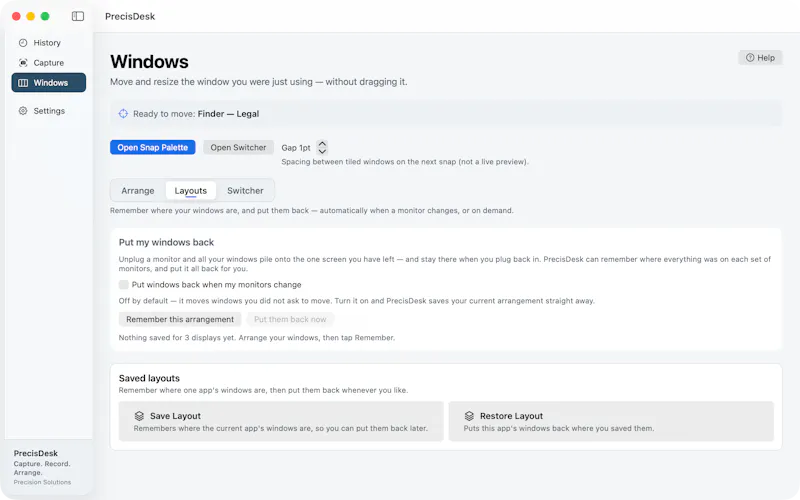Close the window with the red button

point(16,16)
